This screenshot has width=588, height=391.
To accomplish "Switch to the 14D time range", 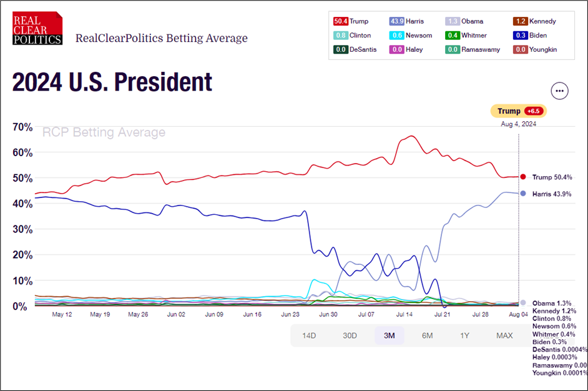I will [x=310, y=335].
